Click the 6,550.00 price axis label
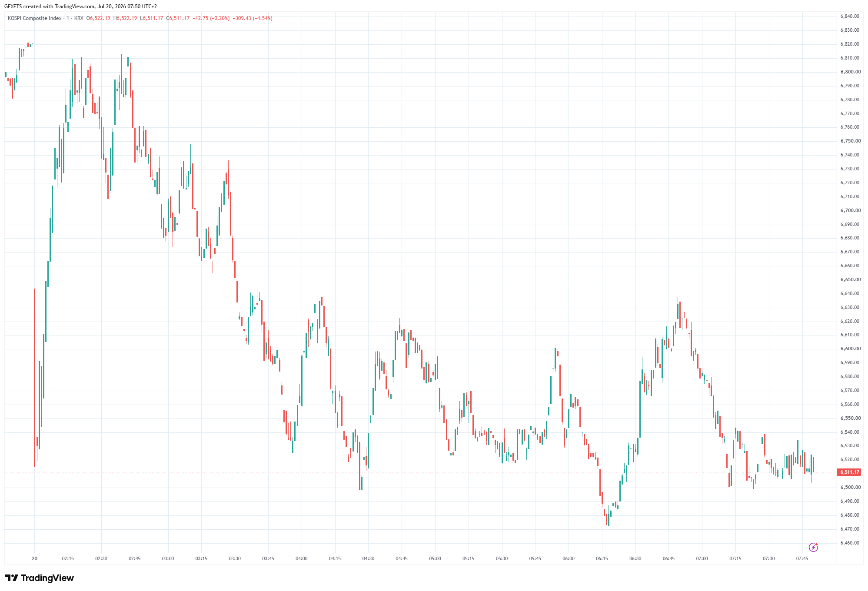Viewport: 868px width, 591px height. (x=850, y=418)
